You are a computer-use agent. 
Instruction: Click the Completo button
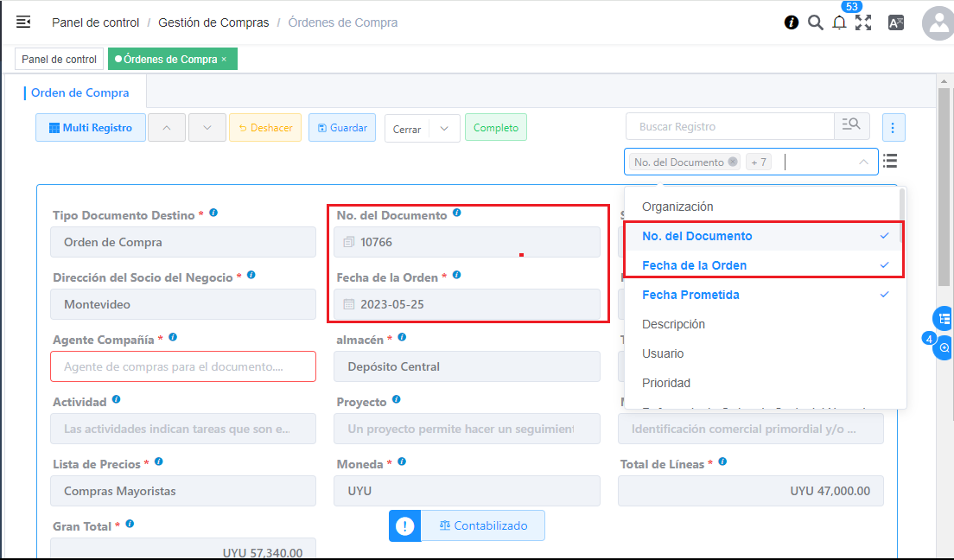(495, 127)
